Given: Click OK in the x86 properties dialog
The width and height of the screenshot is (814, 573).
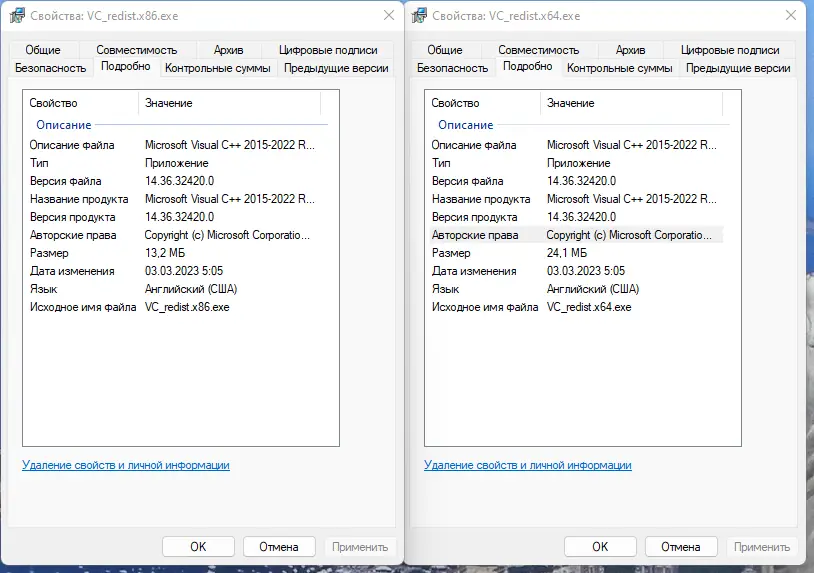Looking at the screenshot, I should coord(198,547).
